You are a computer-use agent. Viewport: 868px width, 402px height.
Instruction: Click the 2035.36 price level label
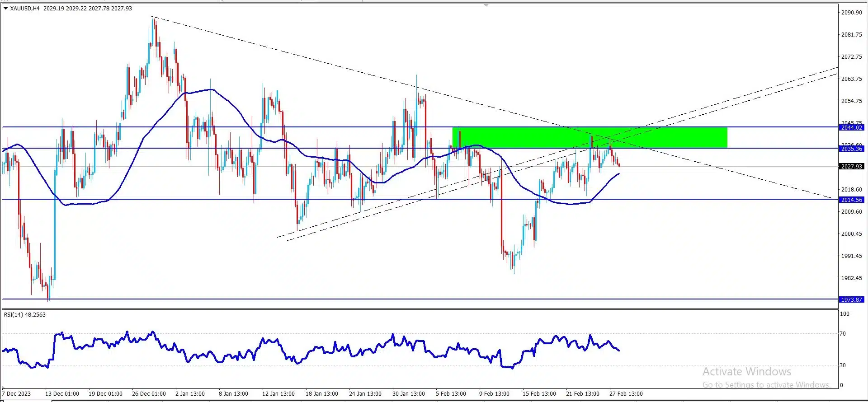click(x=852, y=149)
